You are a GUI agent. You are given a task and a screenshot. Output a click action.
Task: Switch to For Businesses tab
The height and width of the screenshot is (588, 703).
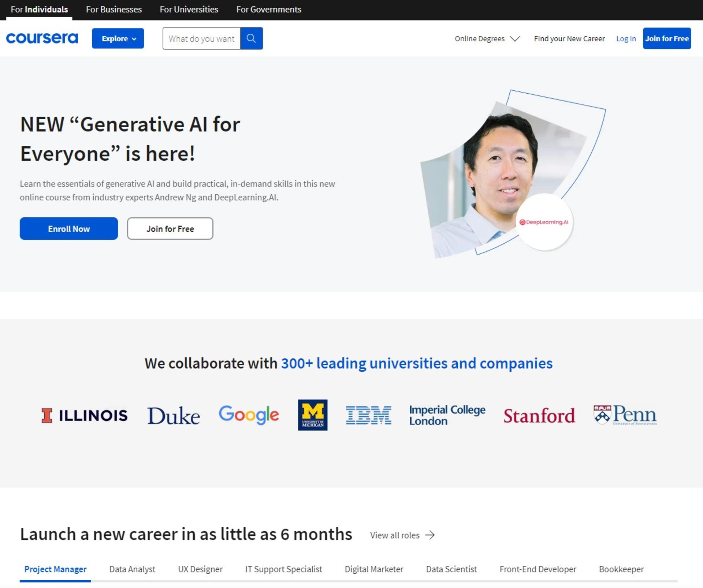[114, 10]
